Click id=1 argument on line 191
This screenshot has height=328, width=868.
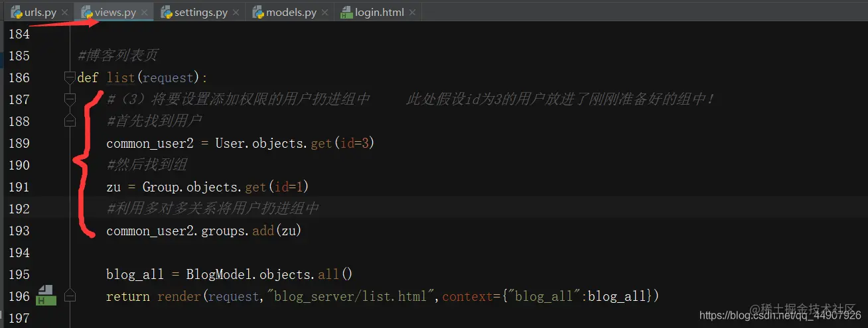[288, 187]
